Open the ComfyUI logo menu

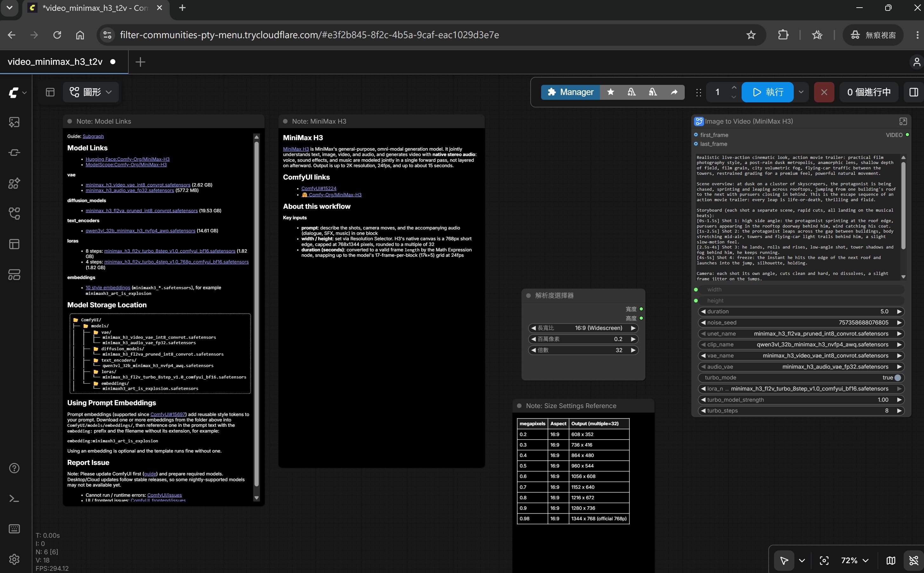pyautogui.click(x=17, y=92)
